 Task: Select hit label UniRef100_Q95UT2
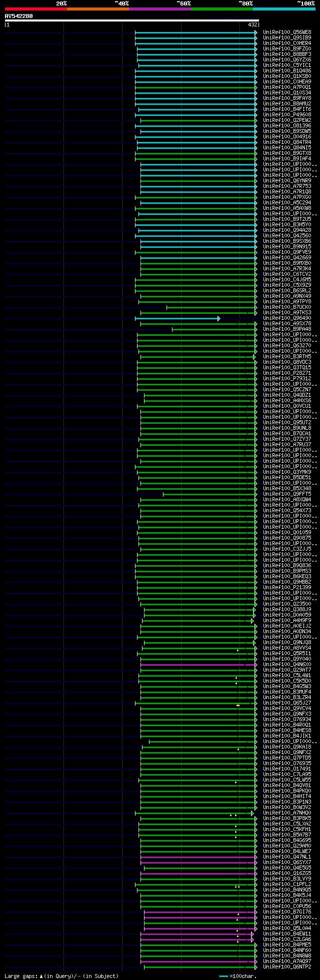(287, 423)
